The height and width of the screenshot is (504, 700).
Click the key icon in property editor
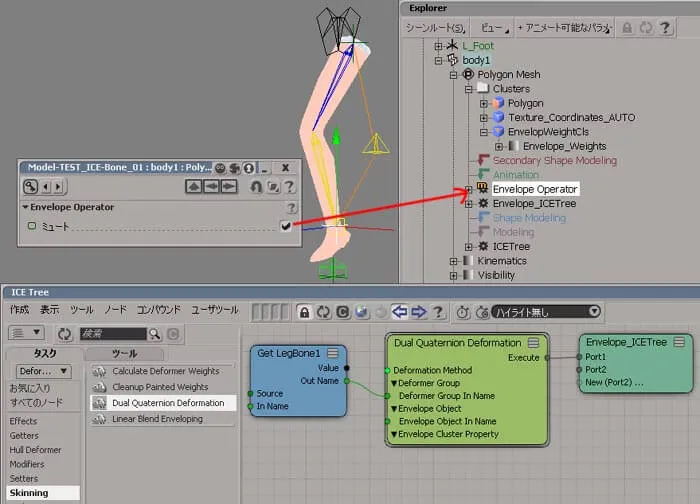pos(30,186)
